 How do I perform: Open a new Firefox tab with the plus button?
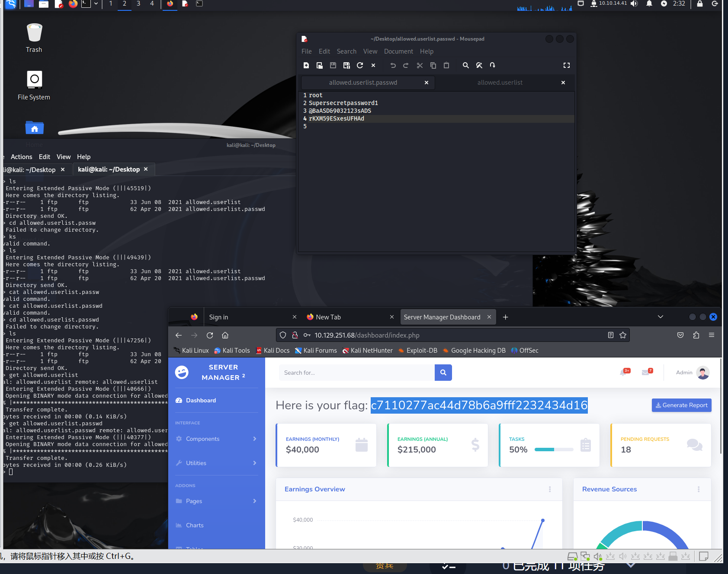505,317
